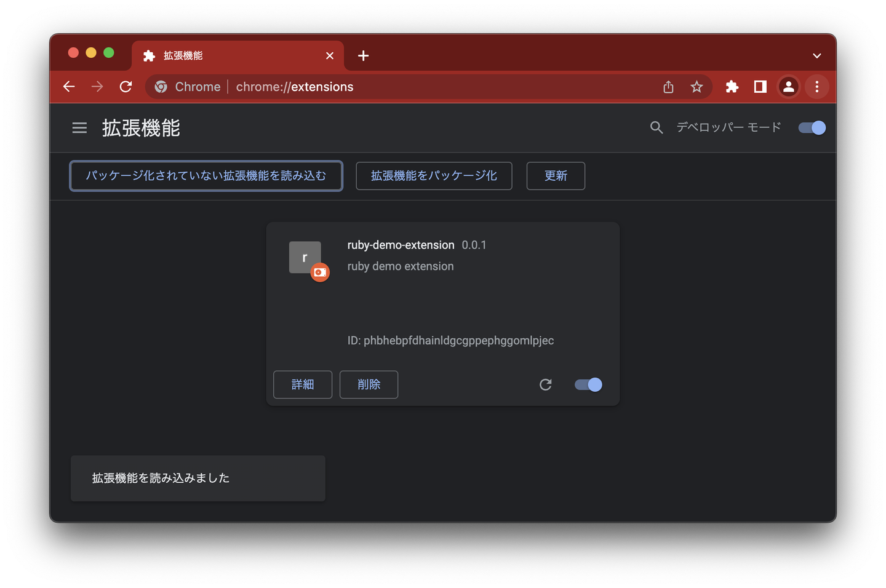The width and height of the screenshot is (886, 588).
Task: Click the yellow macOS minimize button
Action: pyautogui.click(x=91, y=53)
